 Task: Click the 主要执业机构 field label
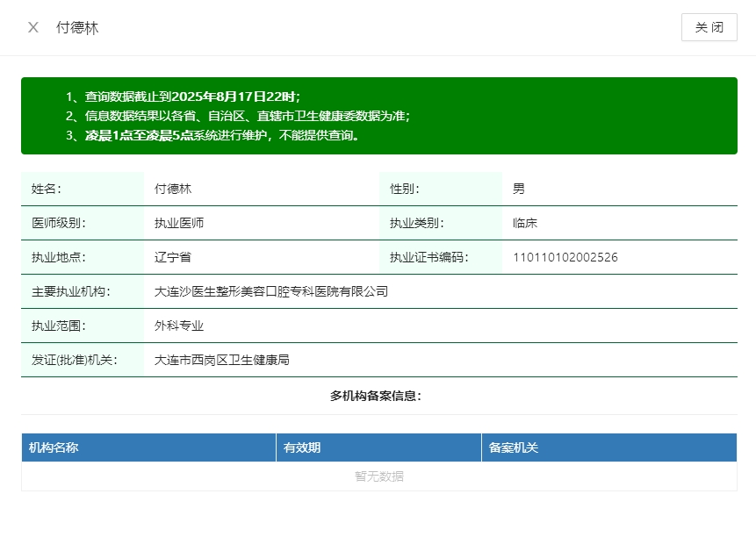click(71, 291)
